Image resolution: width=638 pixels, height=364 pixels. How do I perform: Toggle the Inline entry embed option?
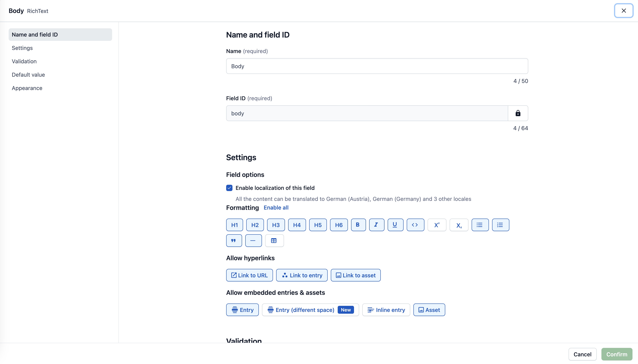click(386, 310)
